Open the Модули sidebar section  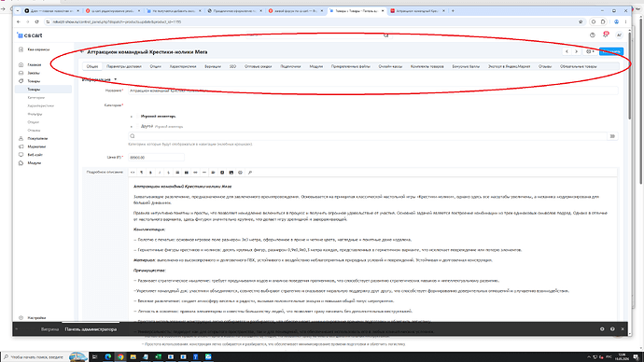[35, 163]
